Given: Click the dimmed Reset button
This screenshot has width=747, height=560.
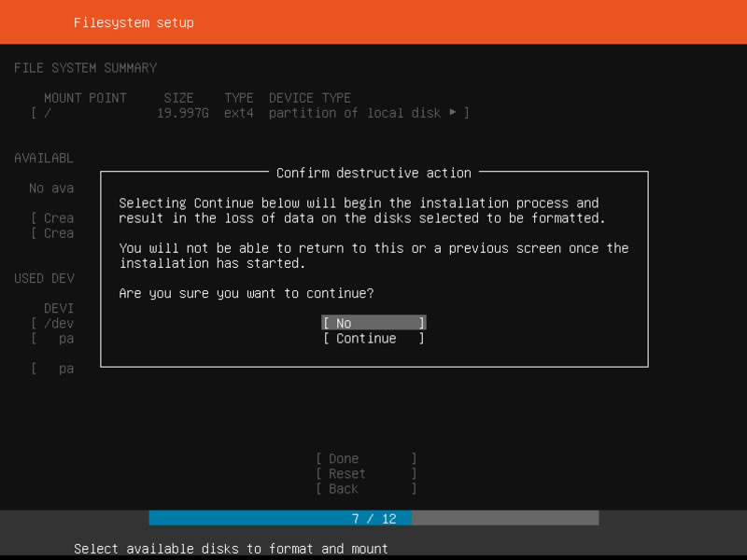Looking at the screenshot, I should 366,474.
